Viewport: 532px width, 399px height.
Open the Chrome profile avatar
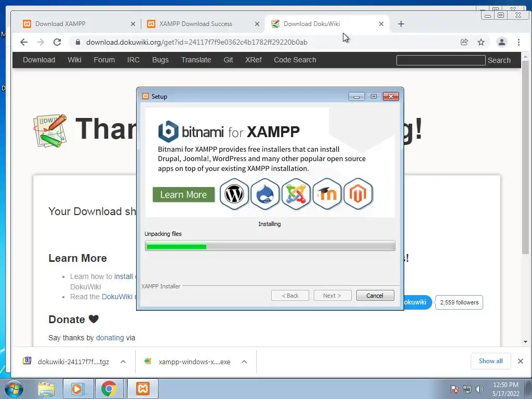[501, 42]
